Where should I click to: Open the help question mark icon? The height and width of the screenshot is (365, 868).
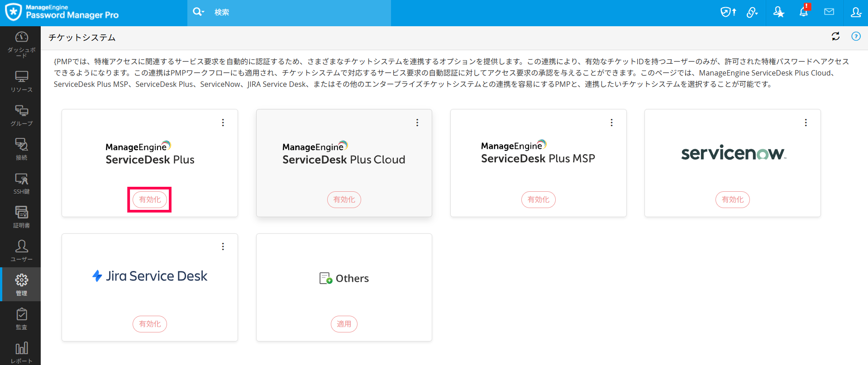[x=856, y=37]
